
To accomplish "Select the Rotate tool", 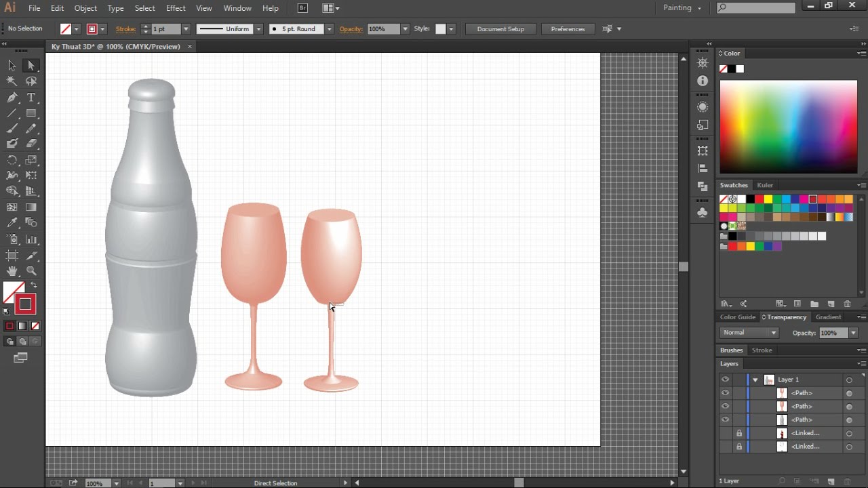I will (x=12, y=161).
